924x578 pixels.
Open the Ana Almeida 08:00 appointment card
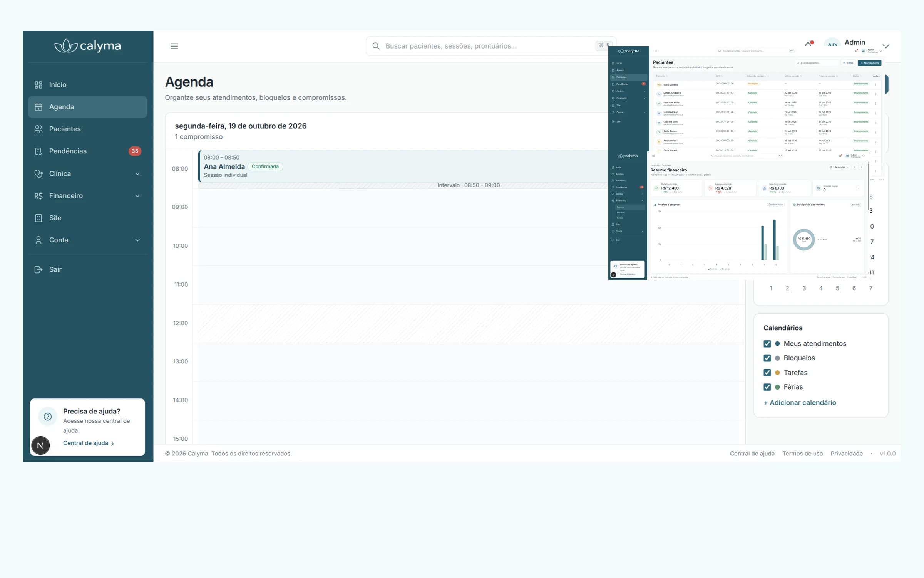[x=403, y=166]
